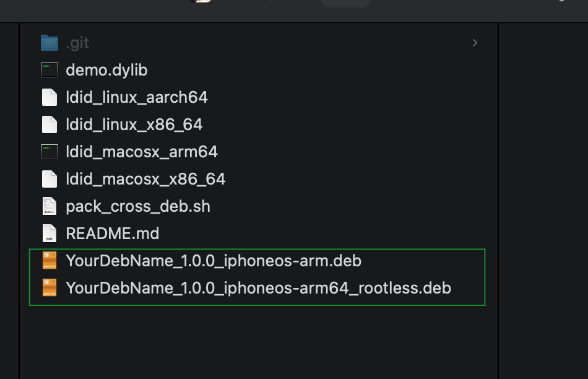Click the ldid_macosx_x86_64 file icon
This screenshot has width=588, height=379.
[49, 178]
